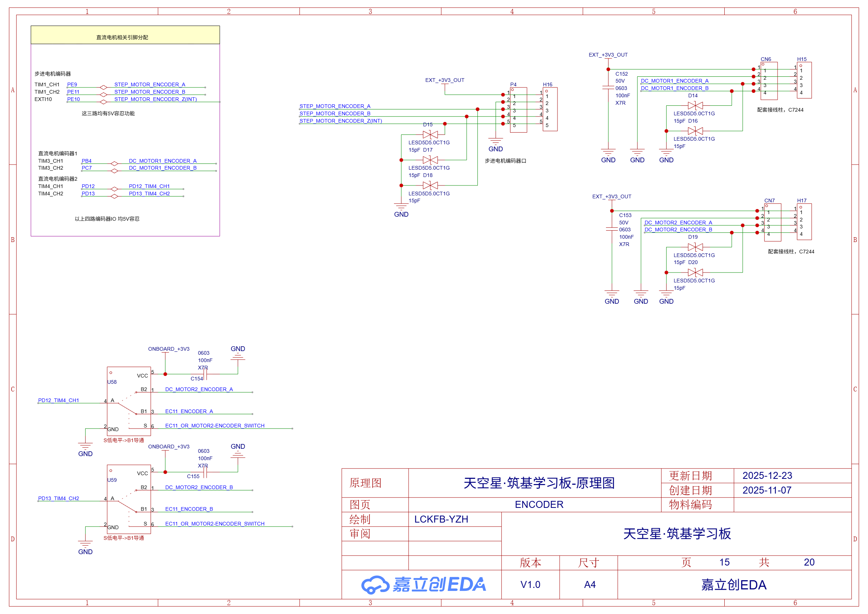
Task: Select the multiplexer U58 symbol
Action: click(x=129, y=401)
